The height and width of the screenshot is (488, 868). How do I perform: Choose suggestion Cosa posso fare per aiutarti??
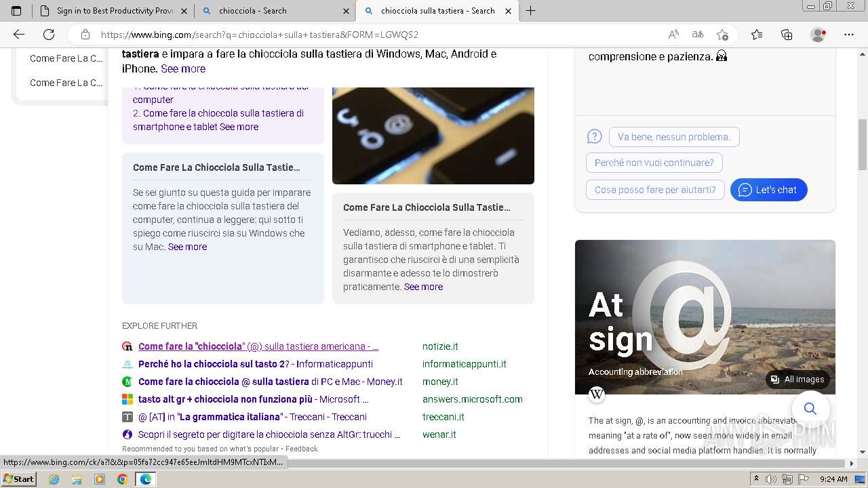(655, 190)
